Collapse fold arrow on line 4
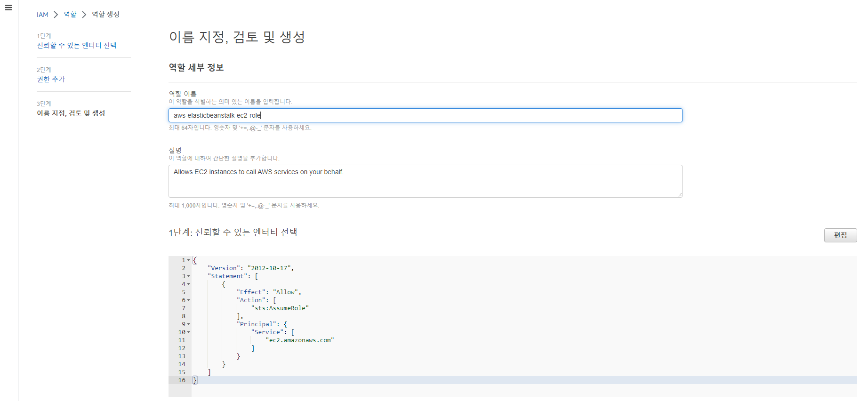The width and height of the screenshot is (868, 401). [x=189, y=284]
